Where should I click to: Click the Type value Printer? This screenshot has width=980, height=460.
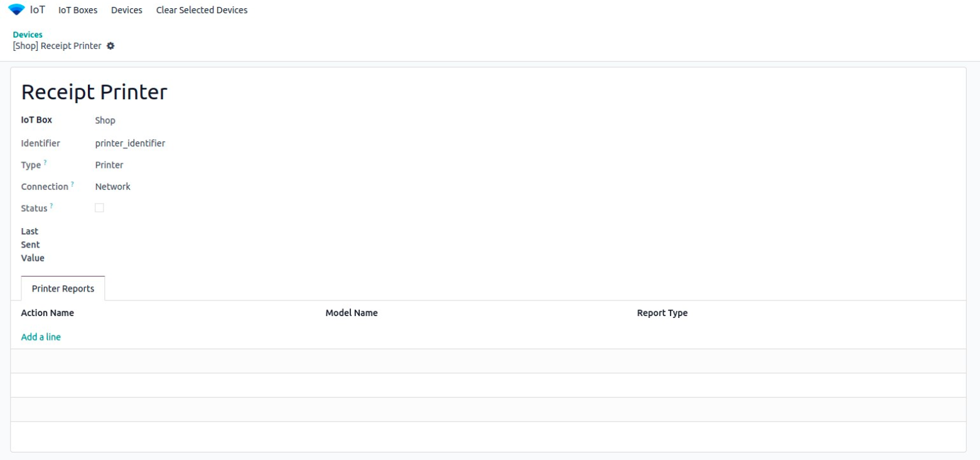(109, 165)
